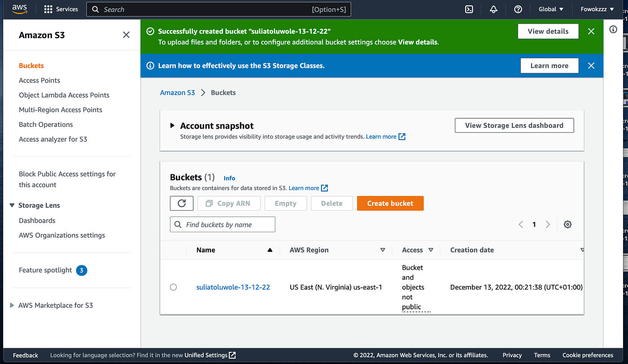Click the Amazon S3 breadcrumb link

click(178, 93)
